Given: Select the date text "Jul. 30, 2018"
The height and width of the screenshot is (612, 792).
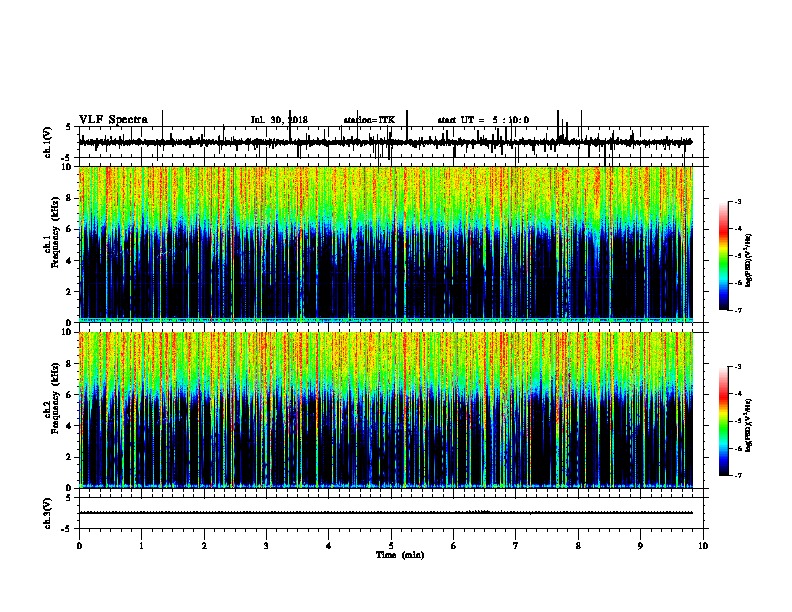Looking at the screenshot, I should [x=279, y=120].
